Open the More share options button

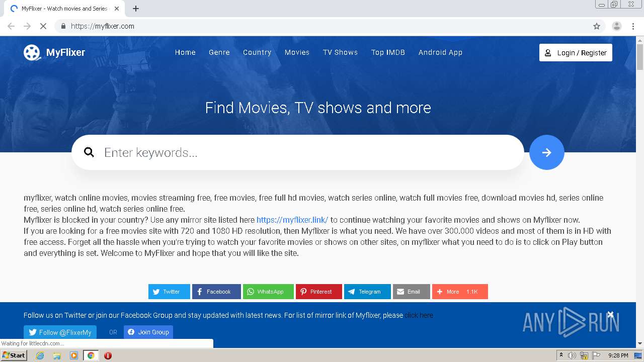pyautogui.click(x=460, y=292)
